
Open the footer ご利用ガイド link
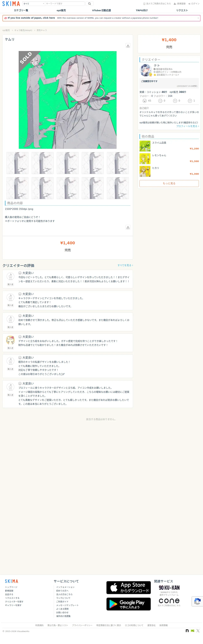tap(62, 602)
